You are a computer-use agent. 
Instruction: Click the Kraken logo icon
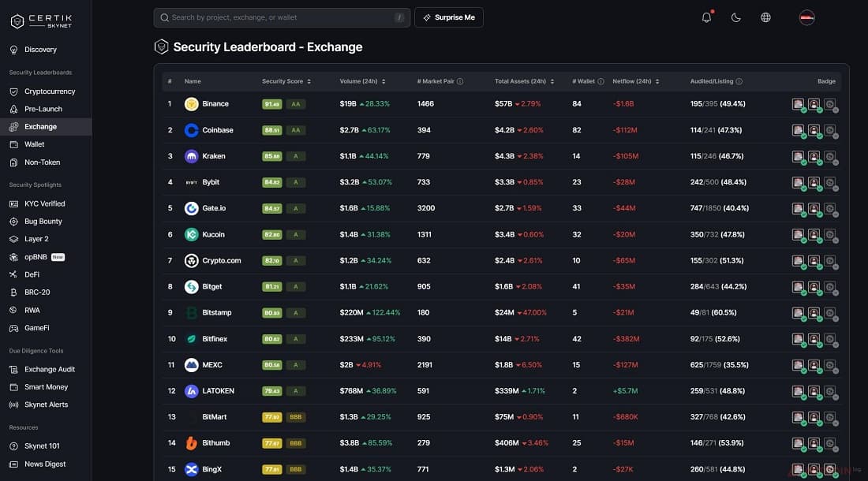point(192,156)
